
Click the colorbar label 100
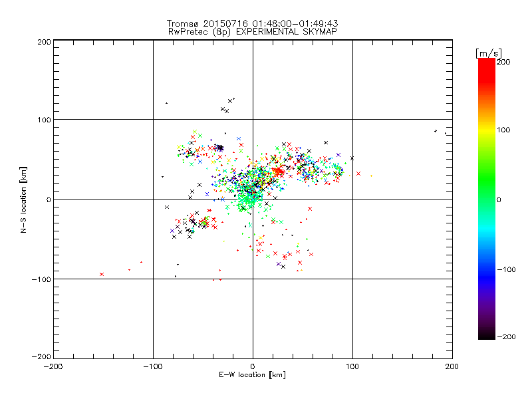tap(503, 130)
